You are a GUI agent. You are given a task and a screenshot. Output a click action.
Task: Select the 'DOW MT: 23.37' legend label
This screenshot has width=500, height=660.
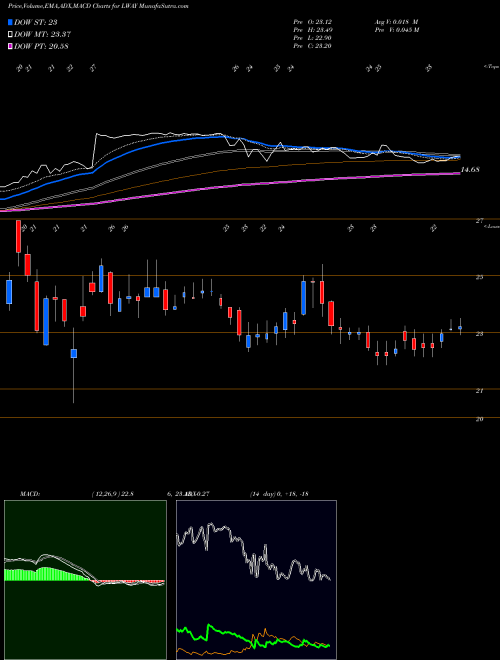pyautogui.click(x=42, y=35)
